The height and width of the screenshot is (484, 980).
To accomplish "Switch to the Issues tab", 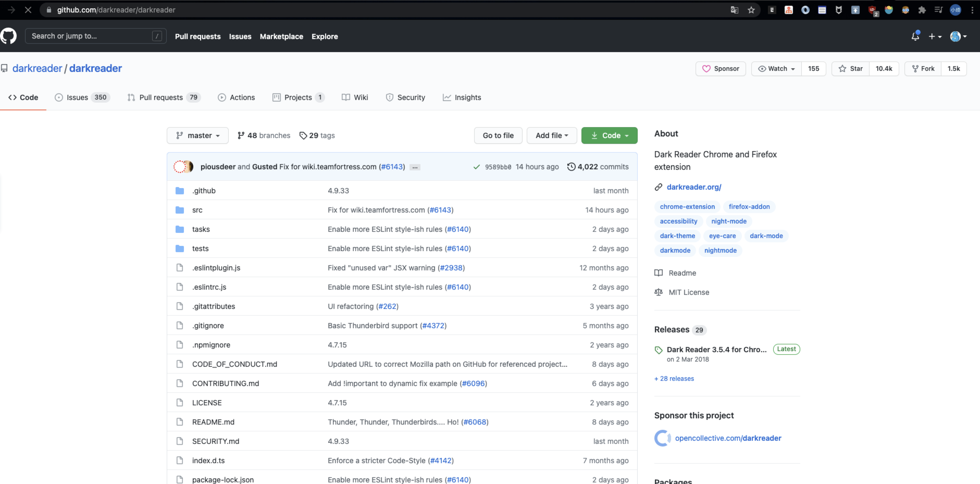I will click(x=82, y=97).
